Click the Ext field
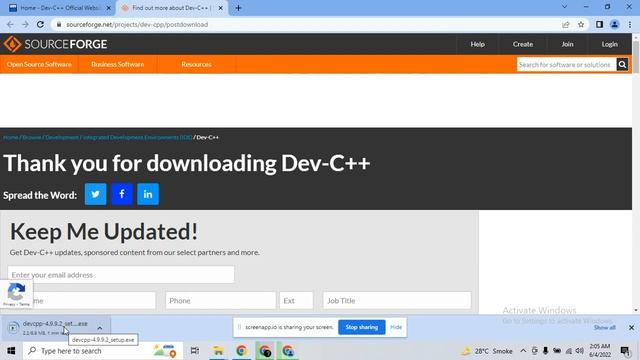This screenshot has width=640, height=360. pos(296,300)
